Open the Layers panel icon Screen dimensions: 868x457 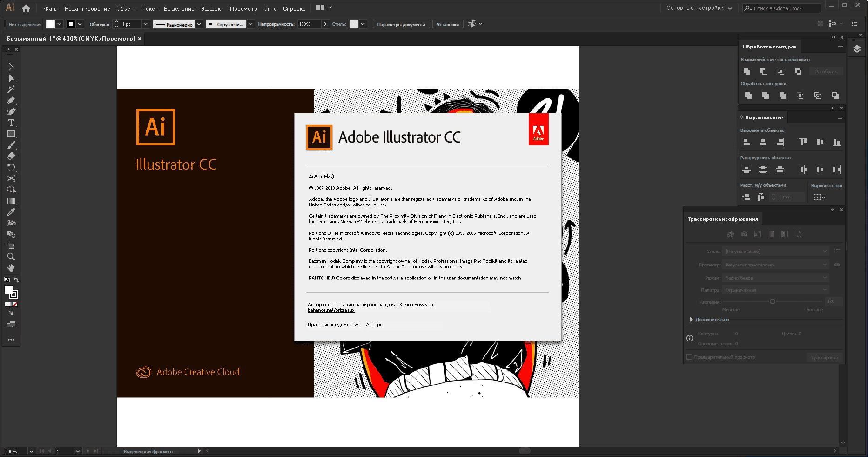pyautogui.click(x=857, y=49)
